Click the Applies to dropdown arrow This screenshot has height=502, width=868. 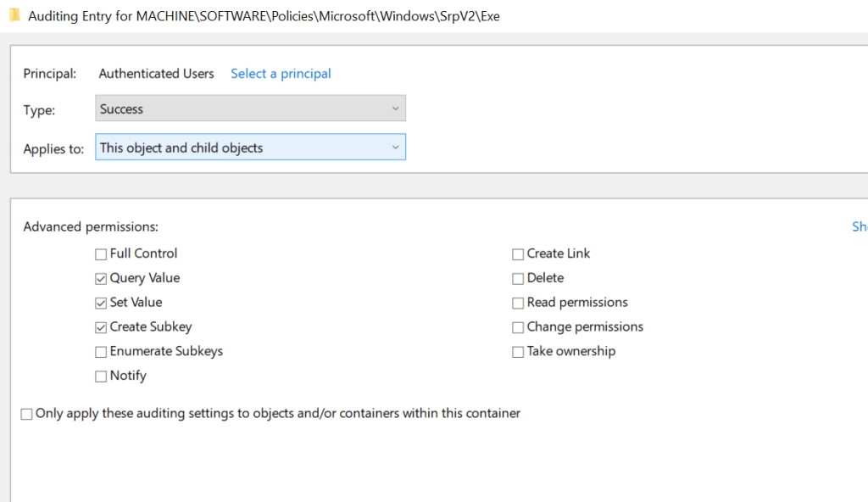394,148
